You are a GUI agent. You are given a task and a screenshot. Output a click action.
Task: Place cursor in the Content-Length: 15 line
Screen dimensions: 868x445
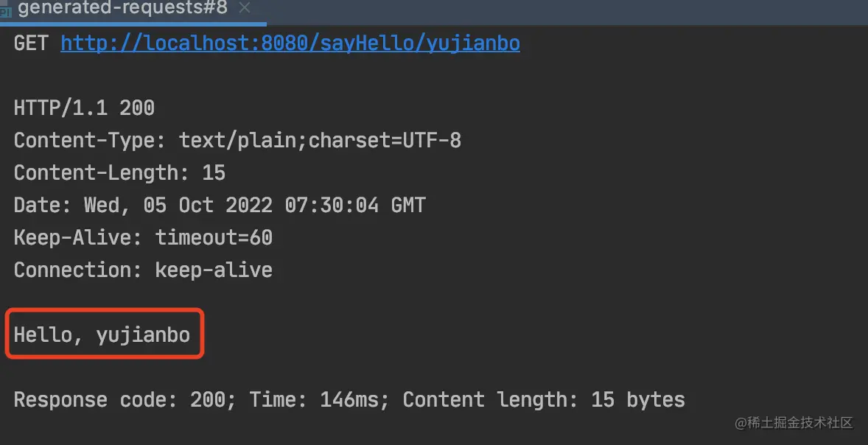[119, 172]
